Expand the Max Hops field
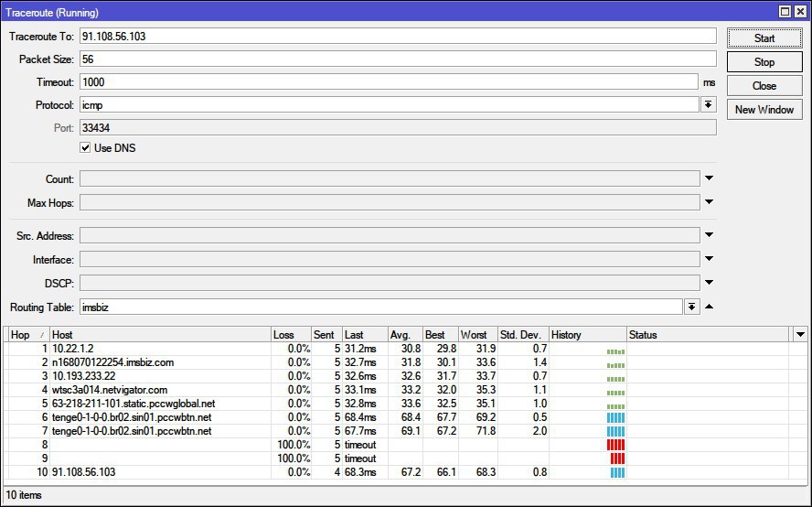Image resolution: width=812 pixels, height=507 pixels. click(709, 202)
